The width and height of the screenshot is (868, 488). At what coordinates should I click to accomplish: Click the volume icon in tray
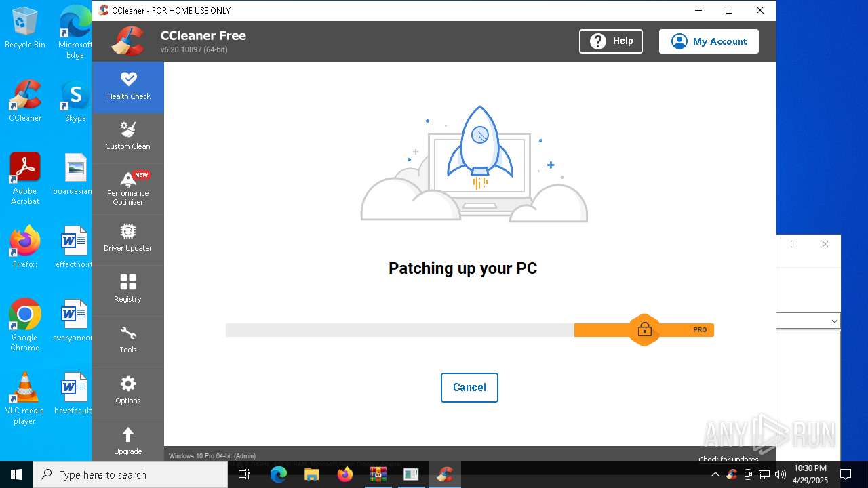pos(781,474)
